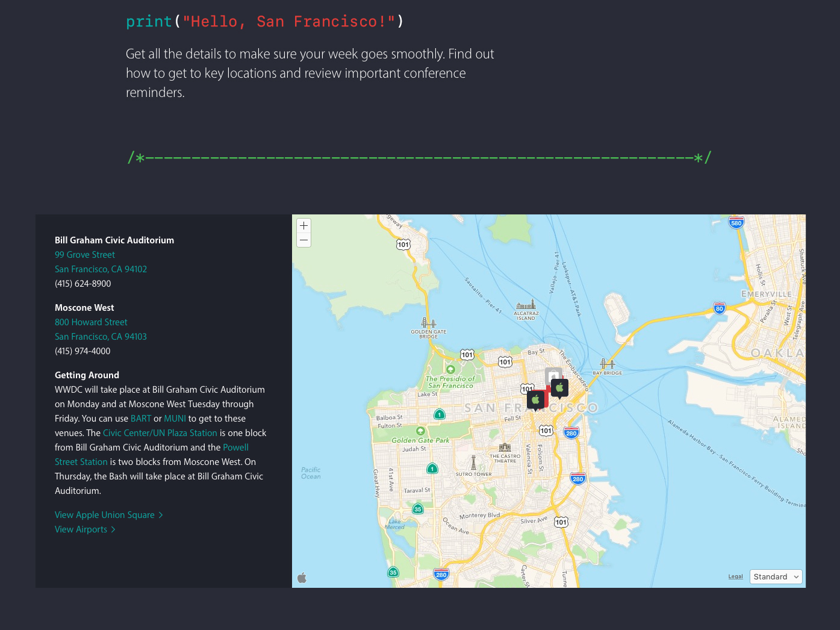Click the Interstate 80 shield near Emeryville
The height and width of the screenshot is (630, 840).
coord(719,308)
